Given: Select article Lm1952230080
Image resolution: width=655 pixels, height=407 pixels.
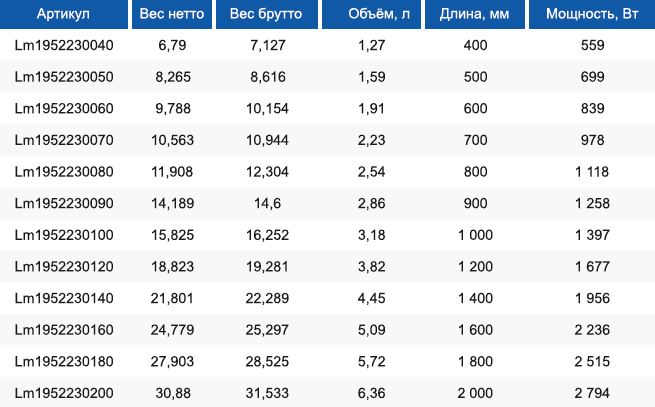Looking at the screenshot, I should pos(64,172).
